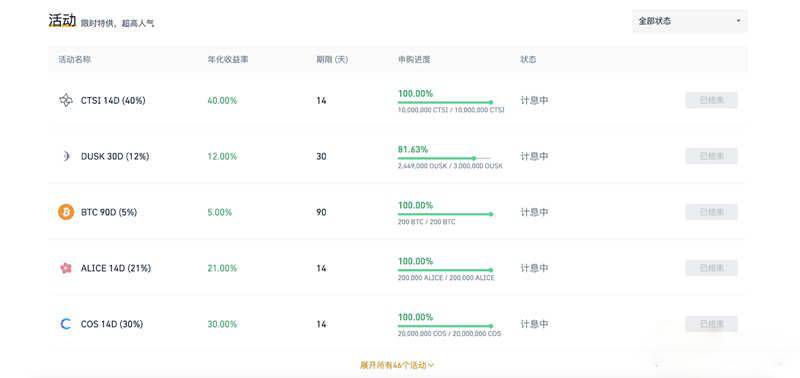
Task: Click the COS 14D (30%) activity row
Action: (x=398, y=324)
